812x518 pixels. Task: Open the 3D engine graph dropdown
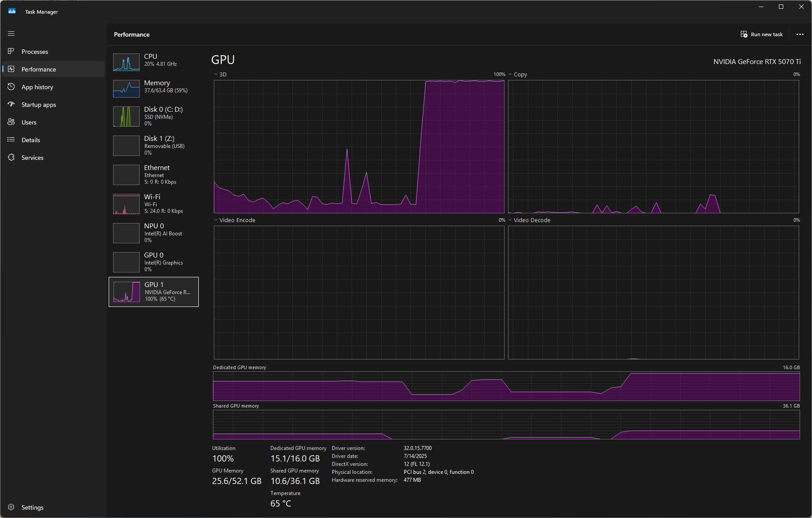tap(216, 75)
